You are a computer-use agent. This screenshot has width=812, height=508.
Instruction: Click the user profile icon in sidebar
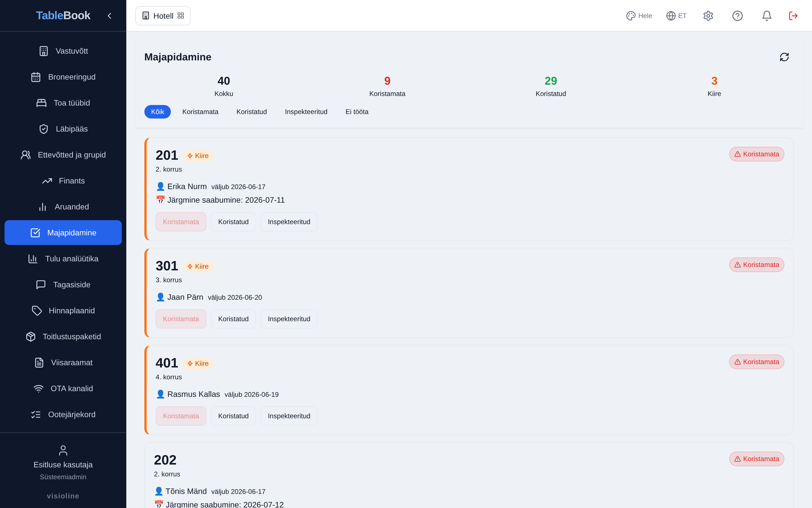click(x=63, y=450)
